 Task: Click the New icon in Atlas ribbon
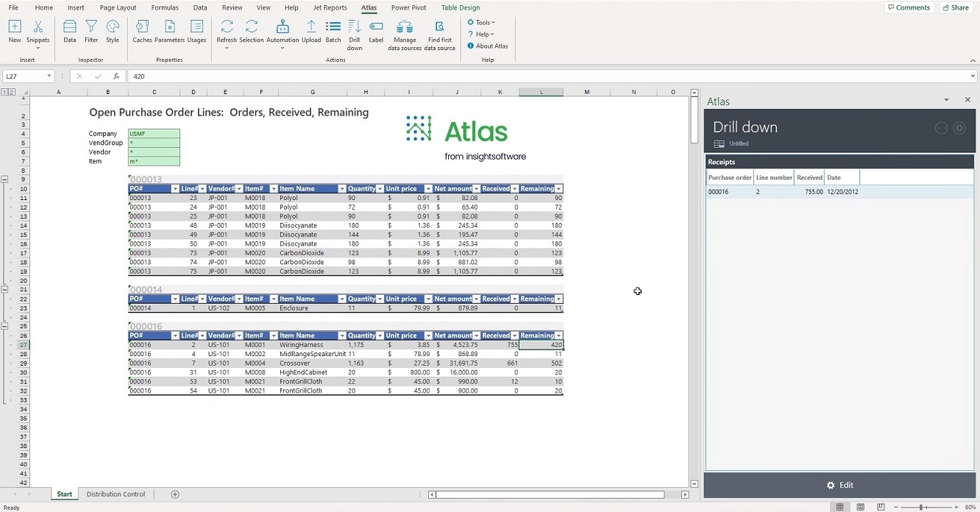14,31
